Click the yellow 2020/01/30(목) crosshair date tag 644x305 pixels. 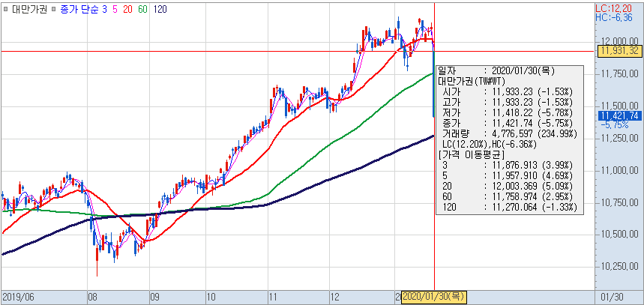[x=433, y=296]
